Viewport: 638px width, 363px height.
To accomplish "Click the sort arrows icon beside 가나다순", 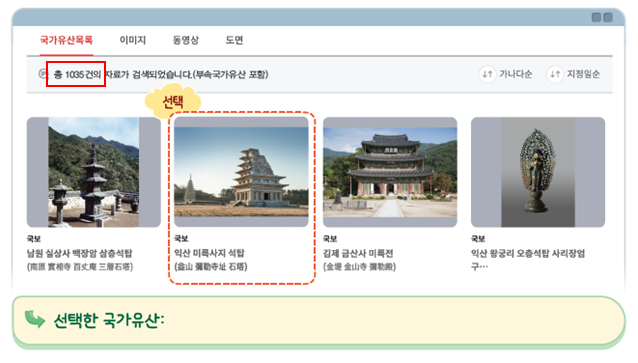I will (x=487, y=74).
